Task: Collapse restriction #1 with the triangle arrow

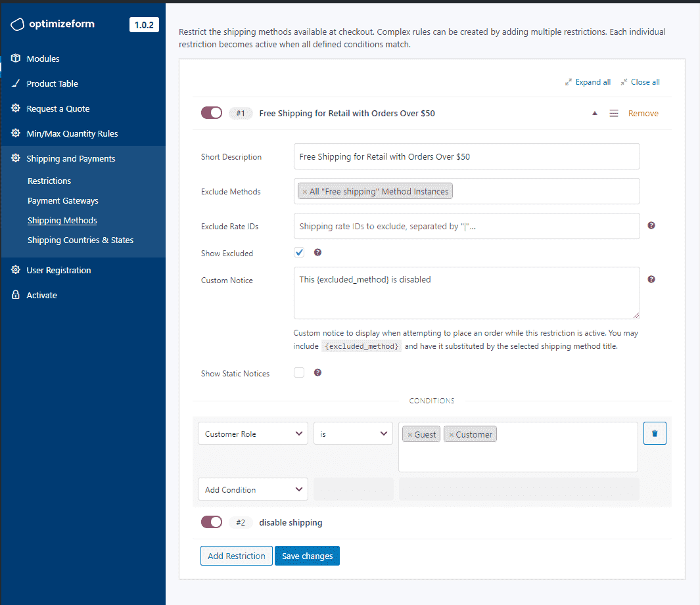Action: [595, 114]
